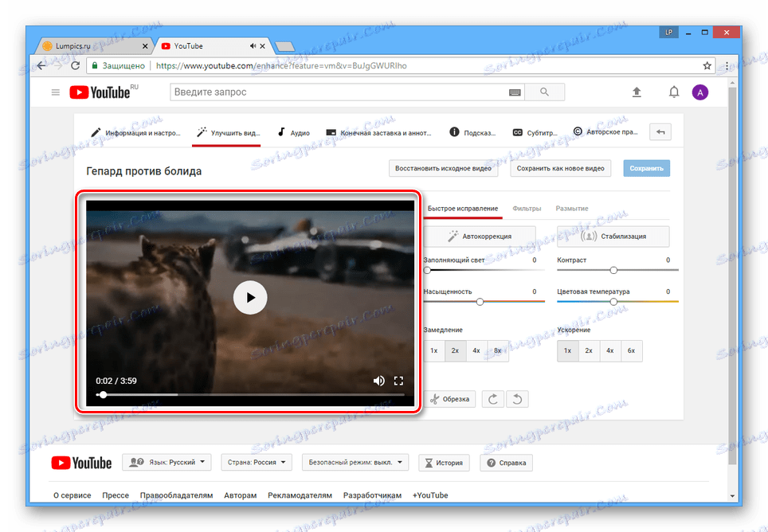768x532 pixels.
Task: Open the Разработчикам footer link
Action: tap(372, 495)
